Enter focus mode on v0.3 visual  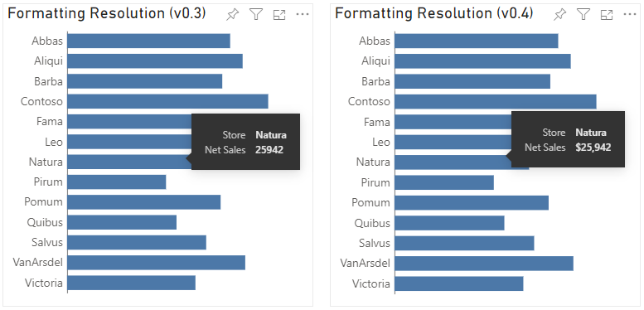(279, 15)
